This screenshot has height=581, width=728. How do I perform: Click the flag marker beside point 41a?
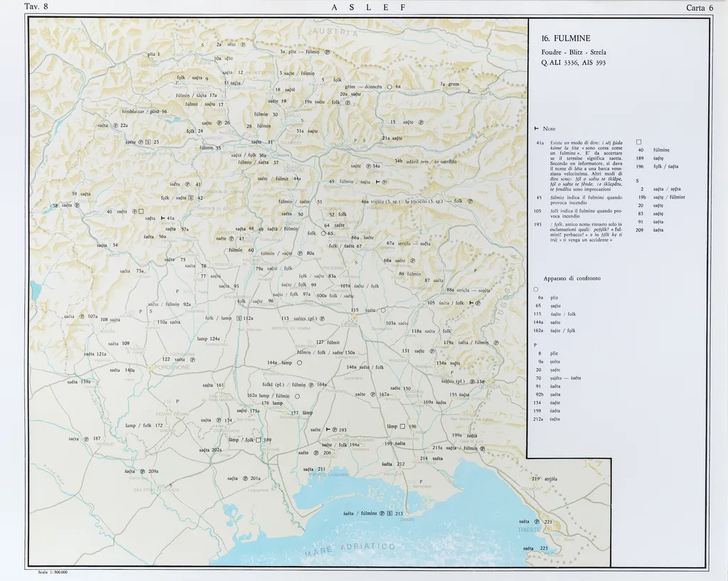click(162, 218)
